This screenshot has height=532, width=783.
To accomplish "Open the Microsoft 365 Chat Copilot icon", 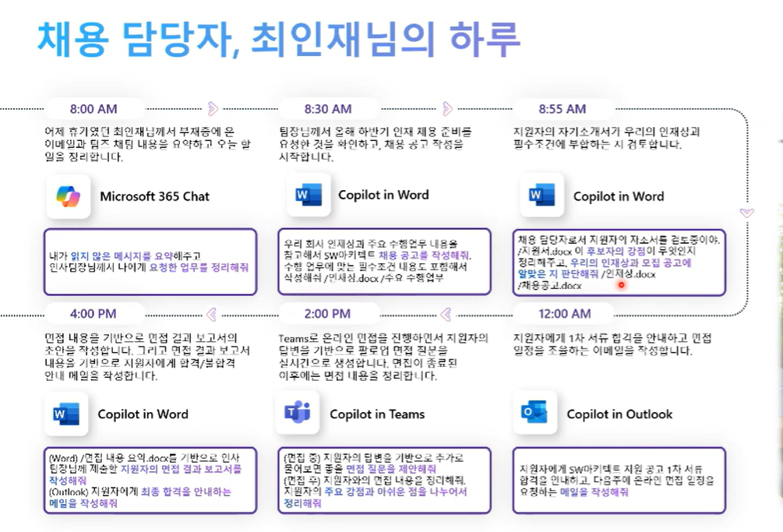I will (69, 196).
